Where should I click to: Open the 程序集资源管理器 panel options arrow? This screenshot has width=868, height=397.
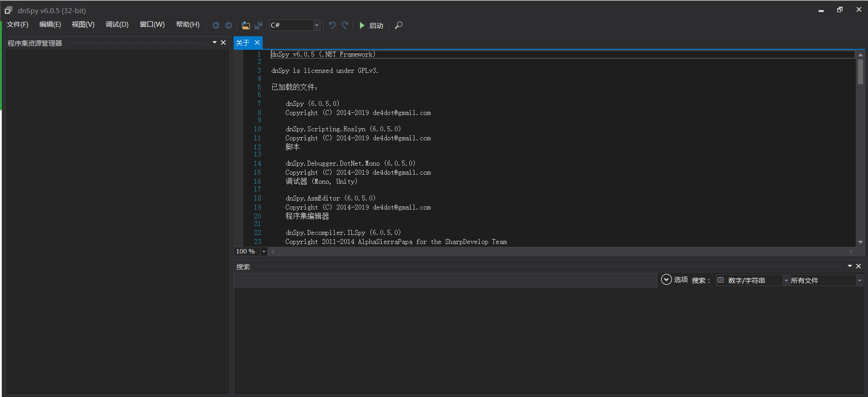coord(215,43)
